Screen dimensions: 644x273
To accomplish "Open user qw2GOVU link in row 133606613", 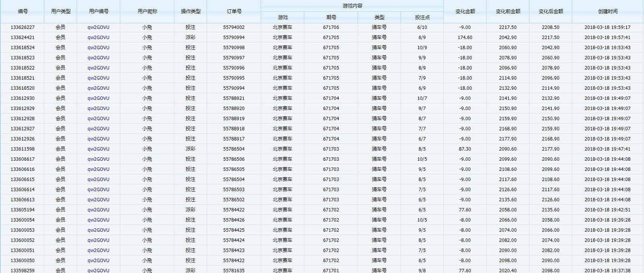I will pyautogui.click(x=98, y=200).
